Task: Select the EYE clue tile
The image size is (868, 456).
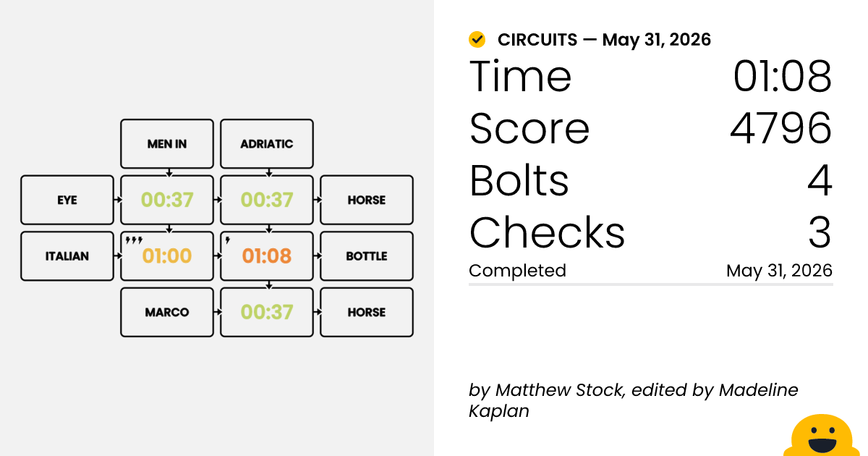Action: pyautogui.click(x=67, y=200)
